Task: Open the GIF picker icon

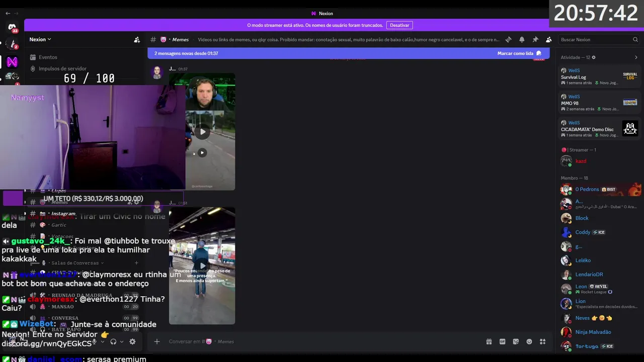Action: (502, 342)
